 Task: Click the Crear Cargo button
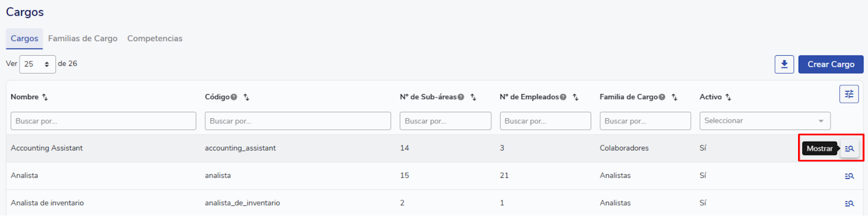[x=831, y=64]
